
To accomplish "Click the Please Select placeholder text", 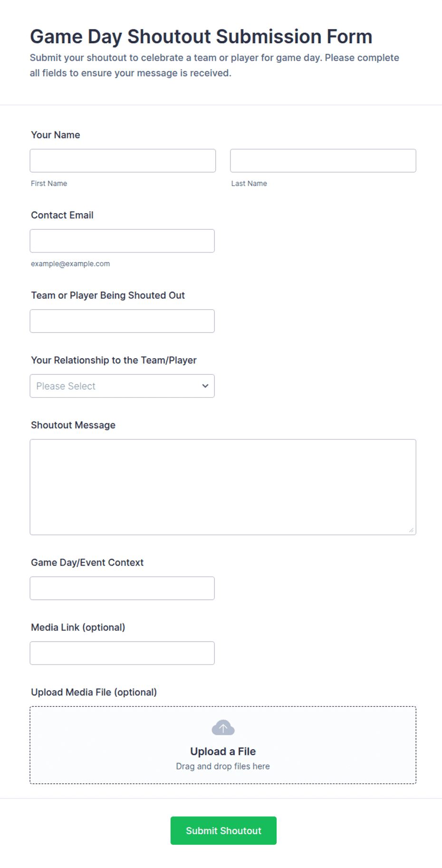I will tap(66, 386).
